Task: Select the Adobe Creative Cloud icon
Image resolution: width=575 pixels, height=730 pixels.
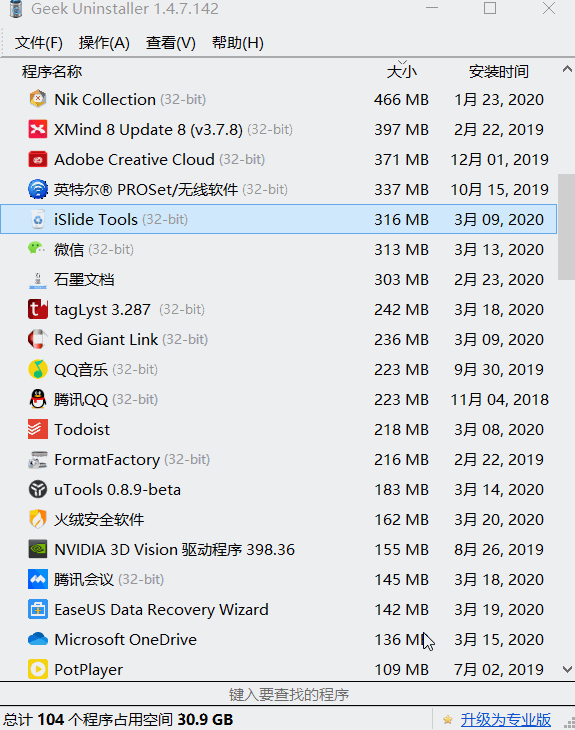Action: (38, 159)
